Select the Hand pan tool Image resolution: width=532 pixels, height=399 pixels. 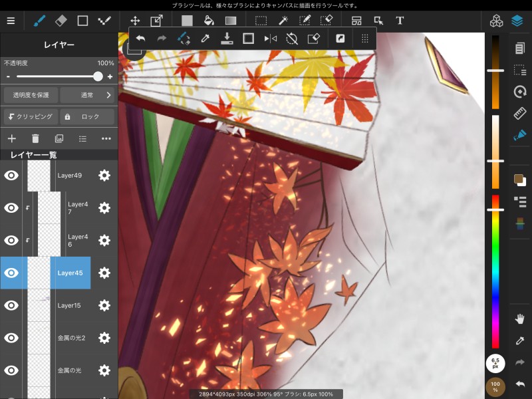click(519, 319)
